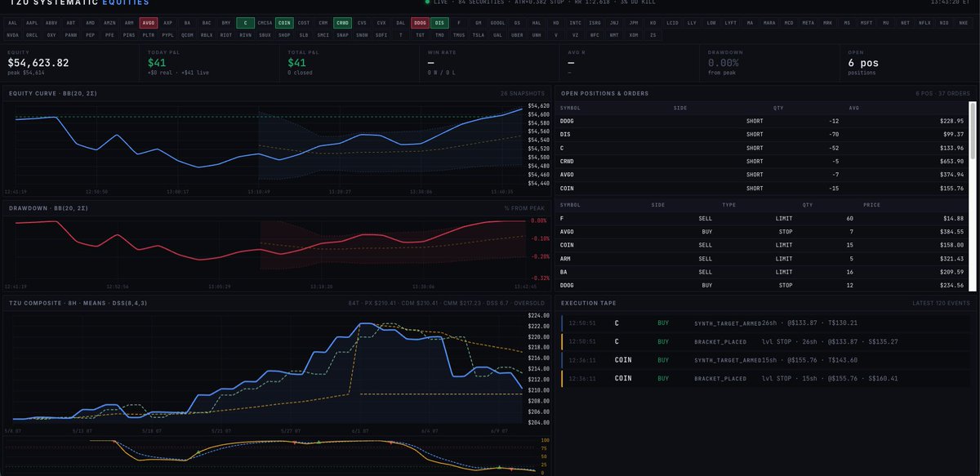Viewport: 980px width, 476px height.
Task: Click the RIVN ticker chip
Action: point(246,35)
